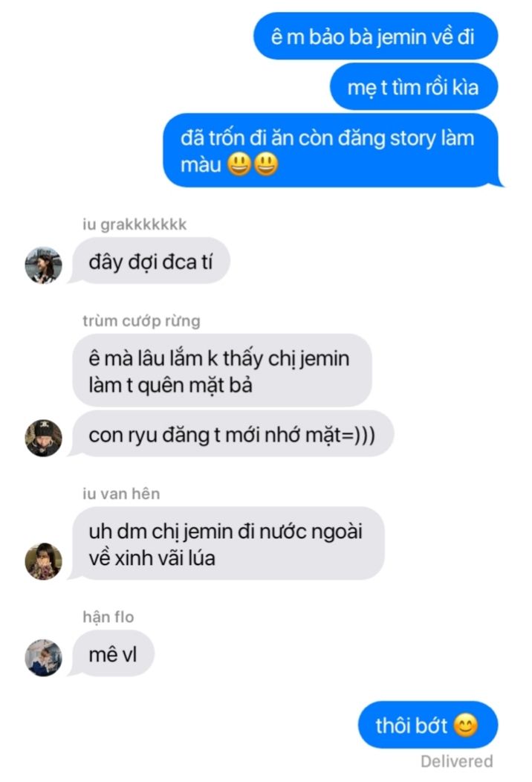This screenshot has width=532, height=782.
Task: Tap trùm cướp rừng's profile picture
Action: pyautogui.click(x=43, y=438)
